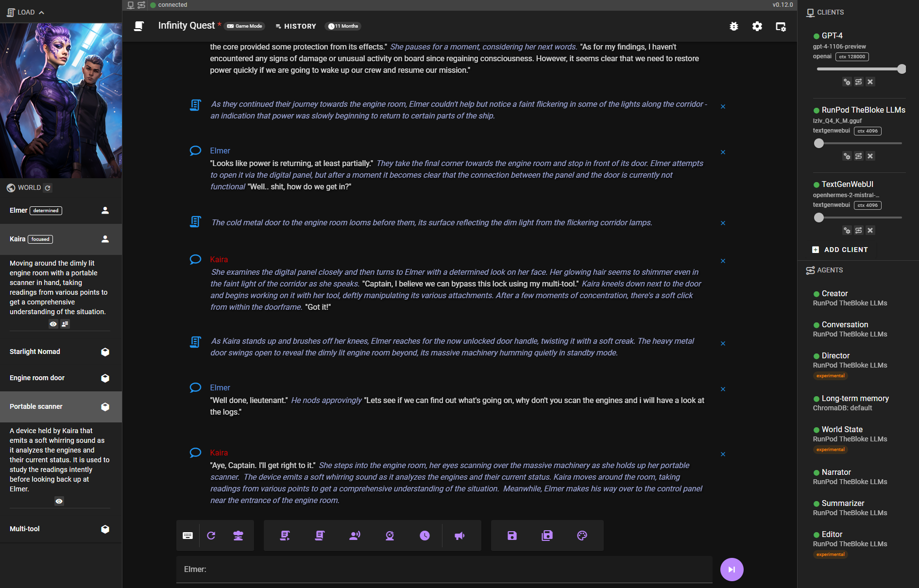919x588 pixels.
Task: Click the Elmer message input field
Action: point(444,569)
